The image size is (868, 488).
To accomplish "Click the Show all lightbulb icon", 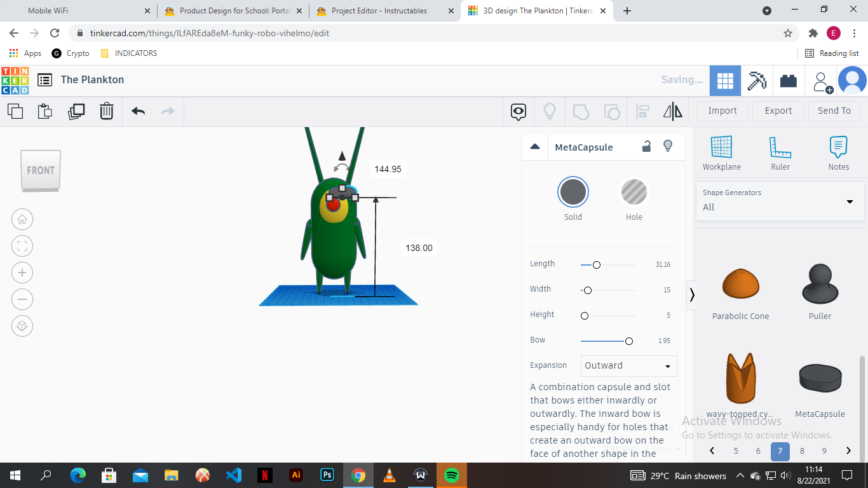I will 550,112.
